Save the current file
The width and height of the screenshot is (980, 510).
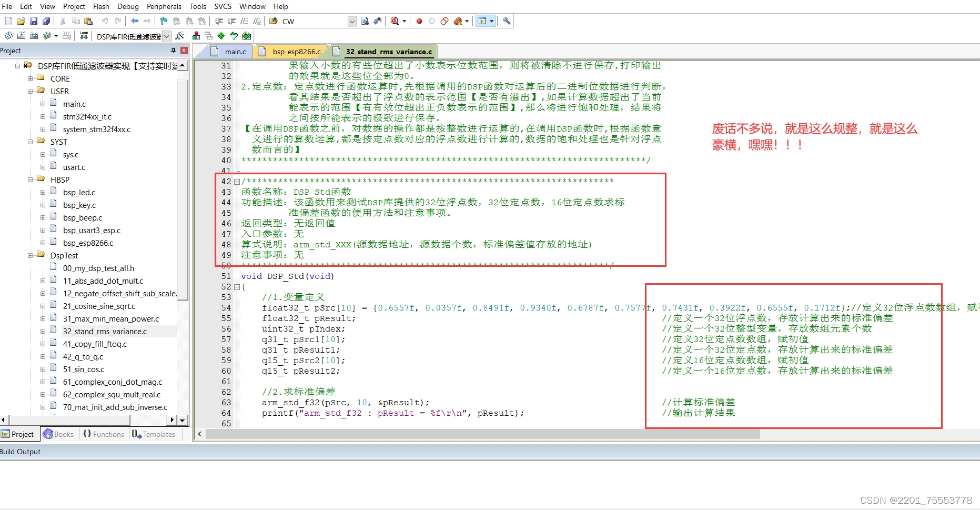click(34, 21)
